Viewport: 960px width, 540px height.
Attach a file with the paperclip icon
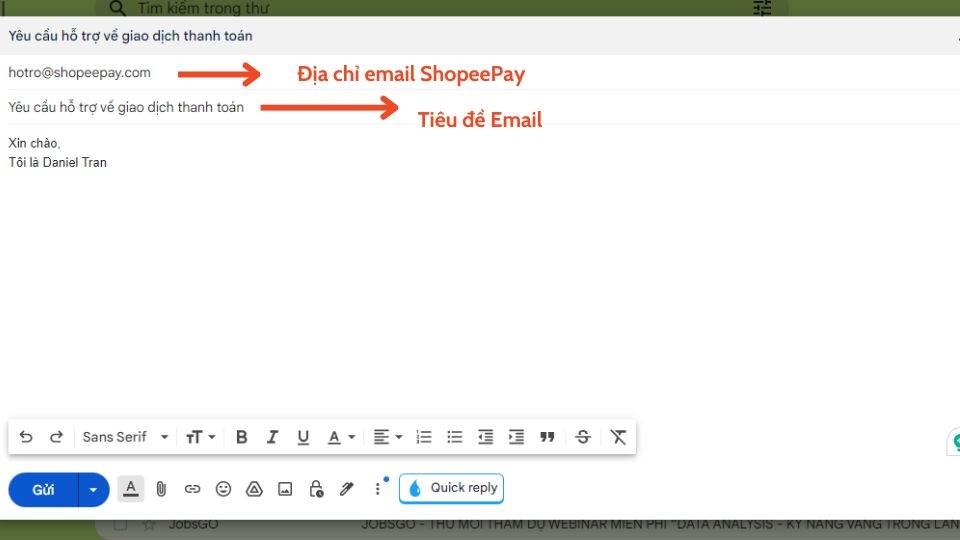[x=161, y=489]
